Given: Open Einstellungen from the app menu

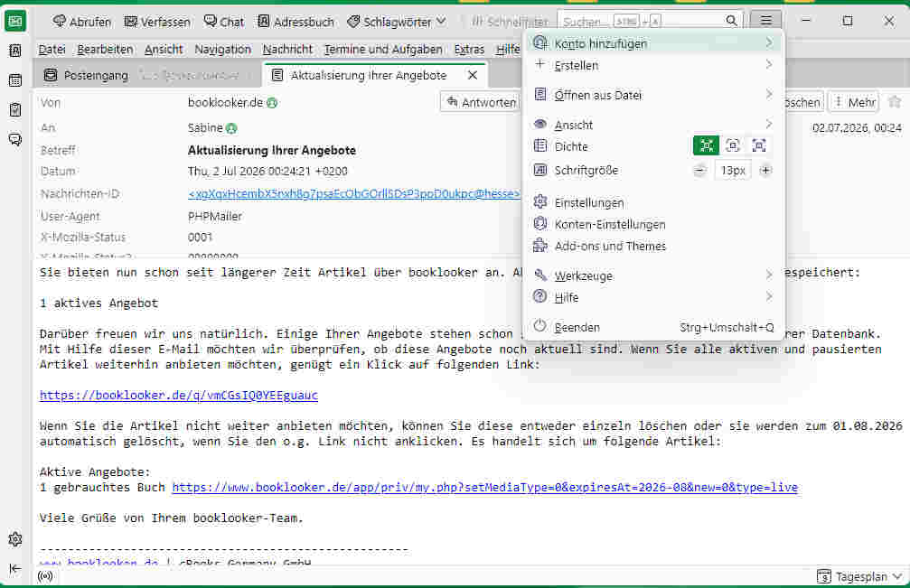Looking at the screenshot, I should (x=654, y=203).
